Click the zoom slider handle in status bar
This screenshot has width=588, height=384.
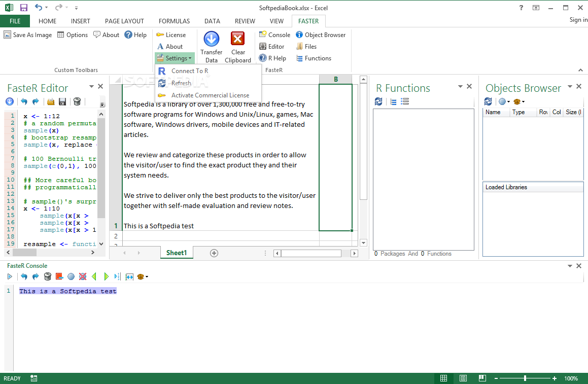[x=525, y=378]
